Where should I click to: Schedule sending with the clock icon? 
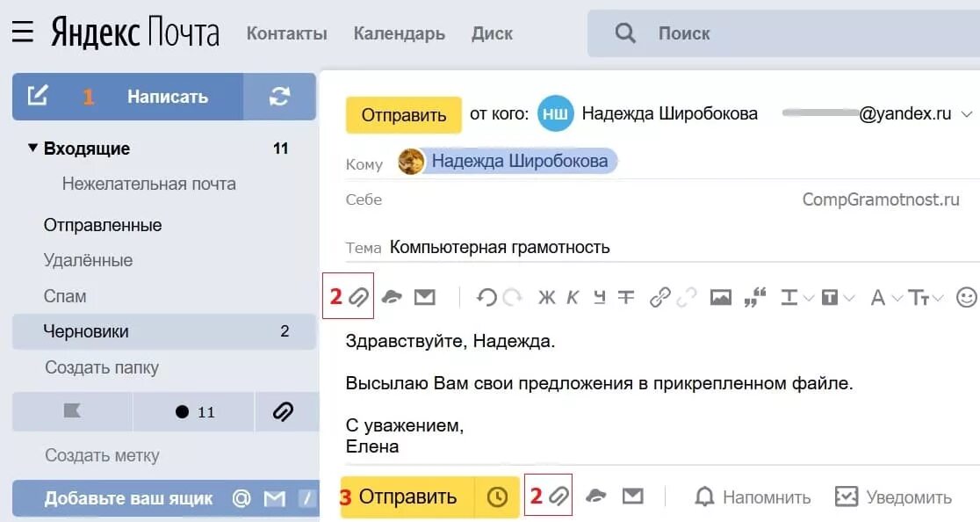click(x=497, y=497)
